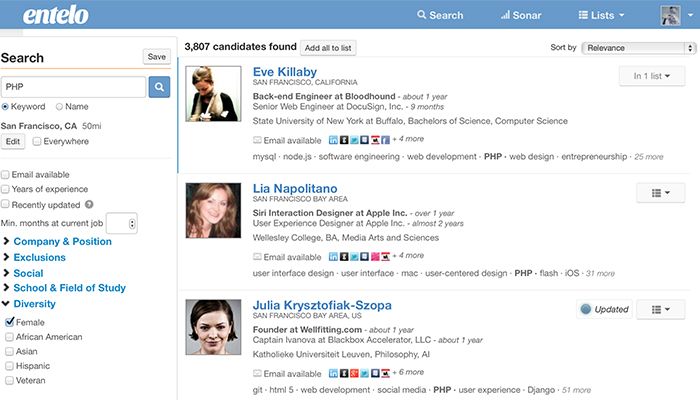This screenshot has width=700, height=400.
Task: Open the Lists dropdown menu
Action: [x=601, y=15]
